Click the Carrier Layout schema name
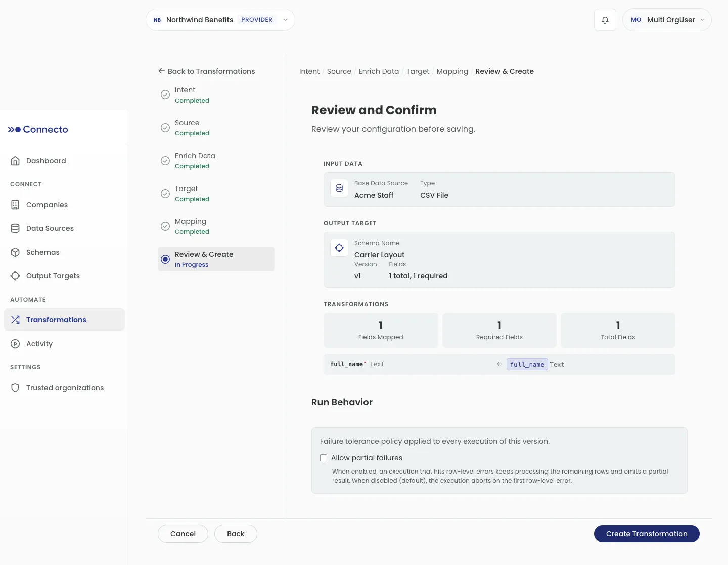This screenshot has height=565, width=728. click(x=379, y=255)
